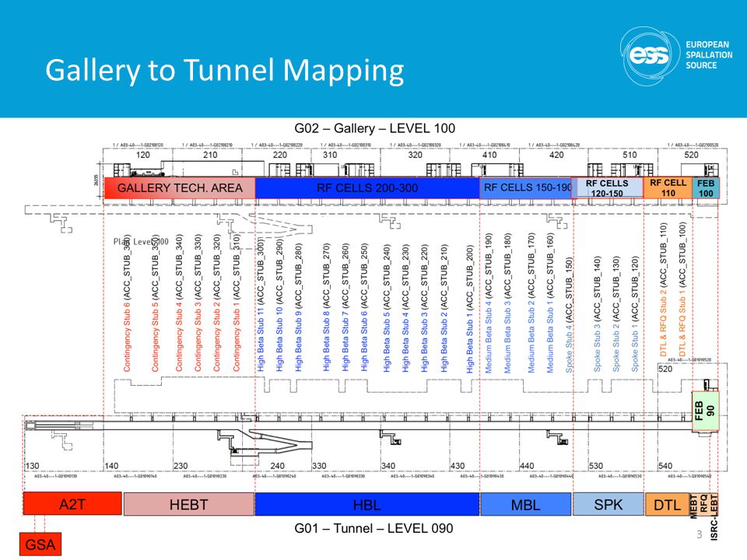Click the 'High Beta Stub 9' label
Image resolution: width=747 pixels, height=560 pixels.
tap(298, 341)
